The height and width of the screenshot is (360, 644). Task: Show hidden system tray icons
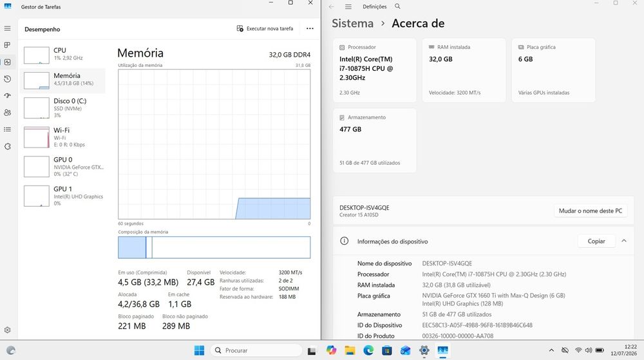coord(552,350)
